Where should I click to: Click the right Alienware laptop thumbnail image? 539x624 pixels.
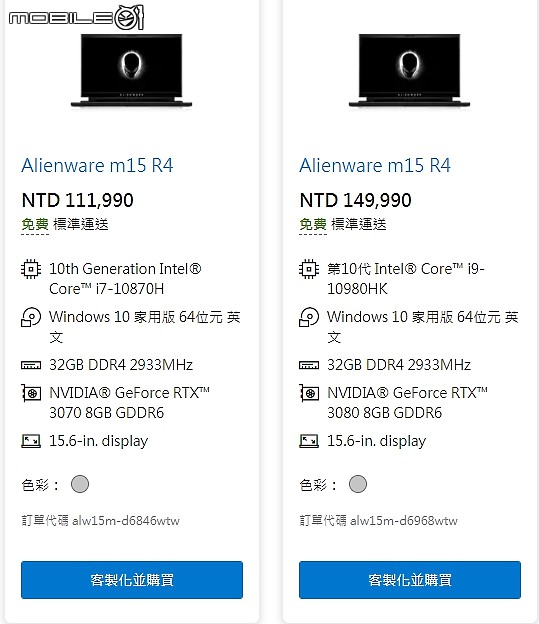409,70
